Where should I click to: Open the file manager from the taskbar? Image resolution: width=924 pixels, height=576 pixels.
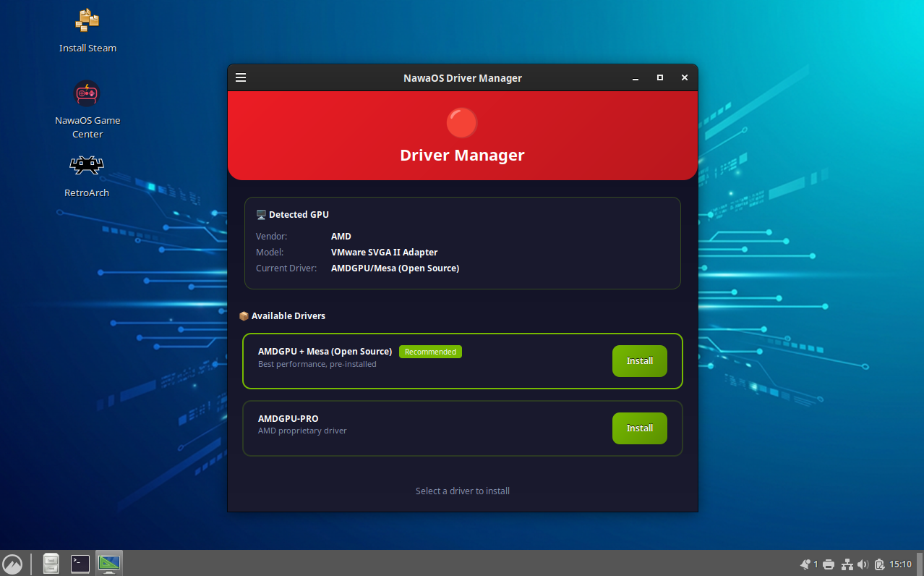pyautogui.click(x=51, y=564)
